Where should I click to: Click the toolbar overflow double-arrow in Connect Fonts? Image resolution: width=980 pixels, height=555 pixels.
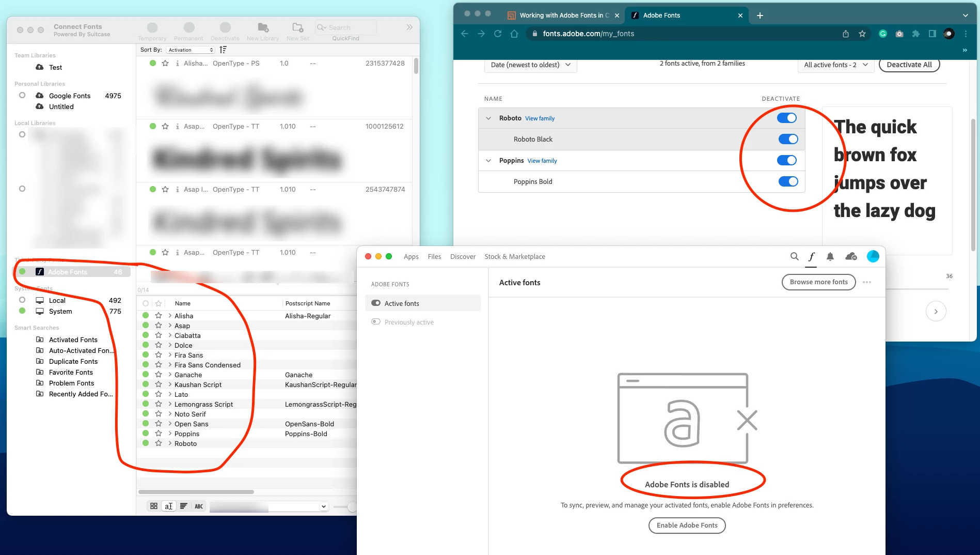409,27
